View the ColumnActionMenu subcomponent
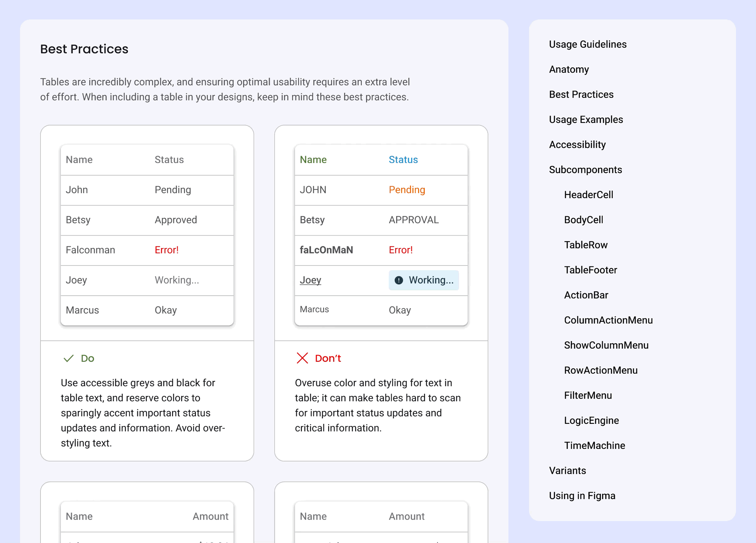This screenshot has height=543, width=756. coord(608,320)
